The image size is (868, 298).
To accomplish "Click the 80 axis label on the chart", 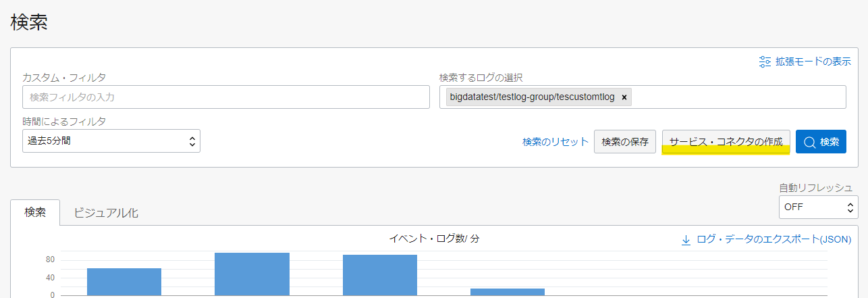I will click(x=50, y=259).
